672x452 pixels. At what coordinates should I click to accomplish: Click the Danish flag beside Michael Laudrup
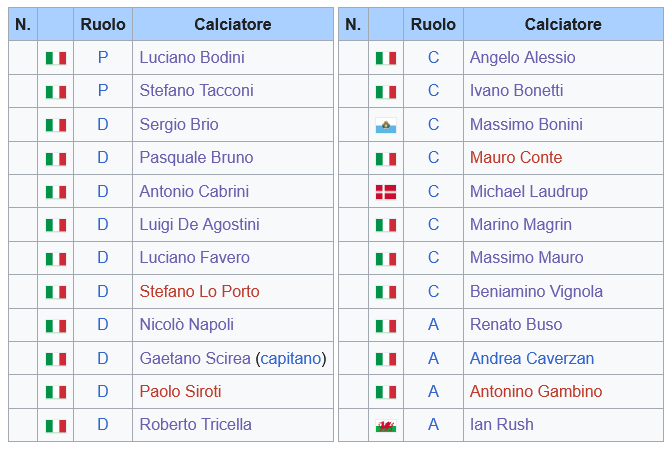(385, 192)
